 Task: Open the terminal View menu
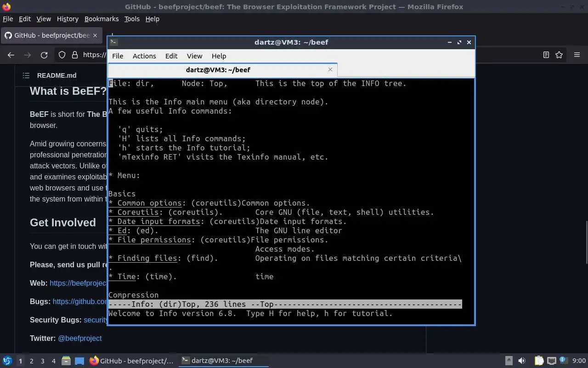194,56
